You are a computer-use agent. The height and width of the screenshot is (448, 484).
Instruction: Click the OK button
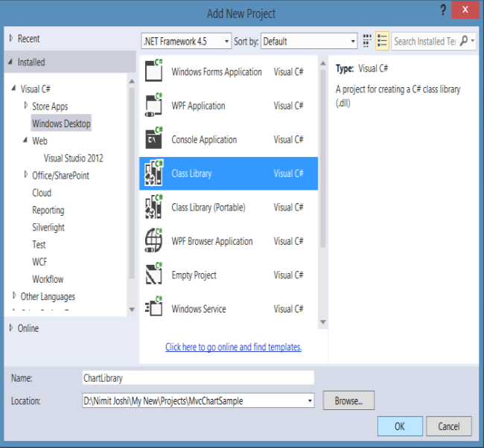(x=400, y=426)
